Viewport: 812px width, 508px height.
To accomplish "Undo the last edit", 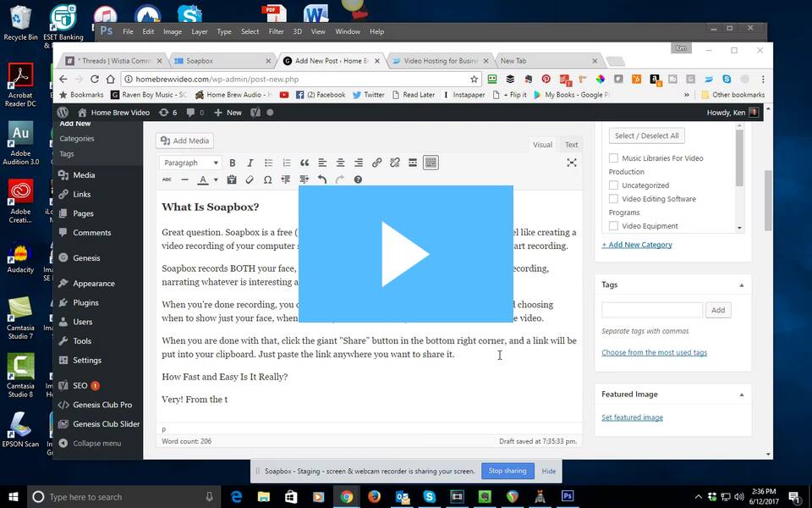I will click(322, 179).
